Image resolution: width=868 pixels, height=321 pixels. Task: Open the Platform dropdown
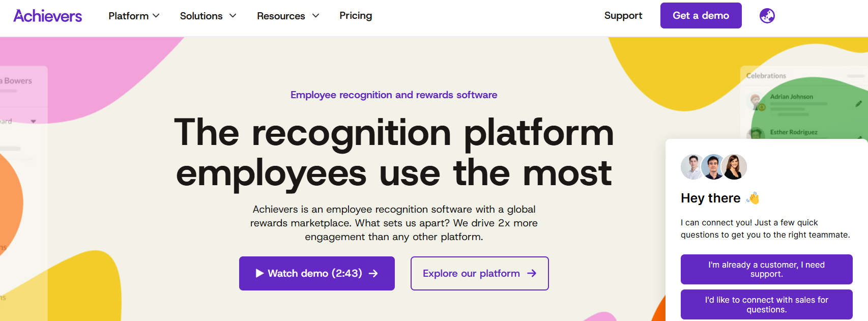[x=133, y=16]
